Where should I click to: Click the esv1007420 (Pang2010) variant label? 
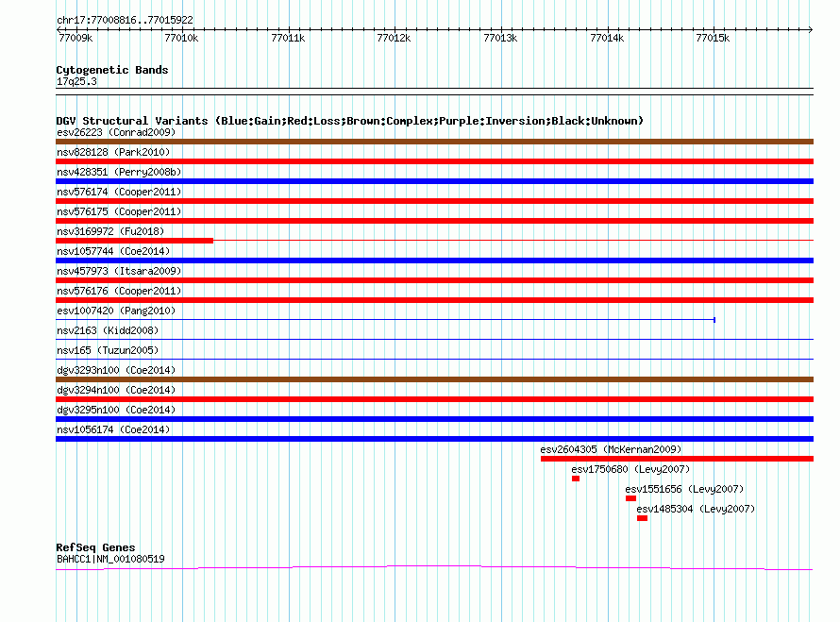pos(115,311)
